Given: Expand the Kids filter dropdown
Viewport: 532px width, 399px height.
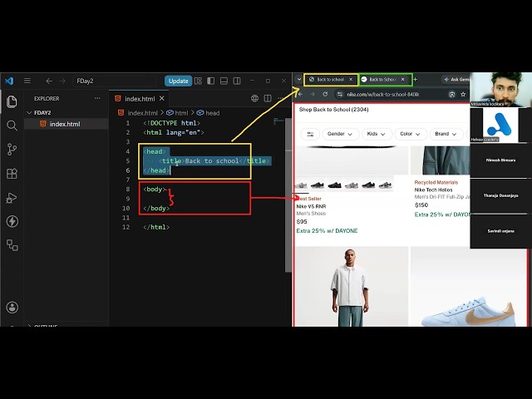Looking at the screenshot, I should (377, 134).
